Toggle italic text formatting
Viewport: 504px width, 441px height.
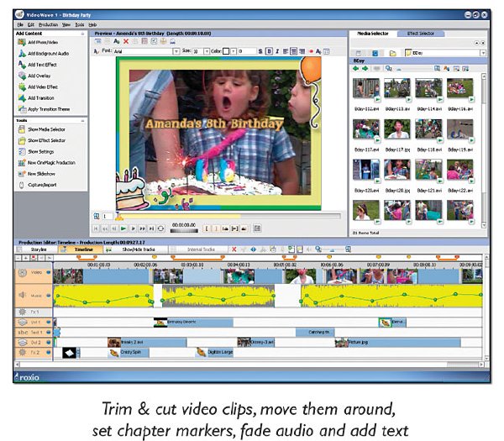tap(277, 51)
